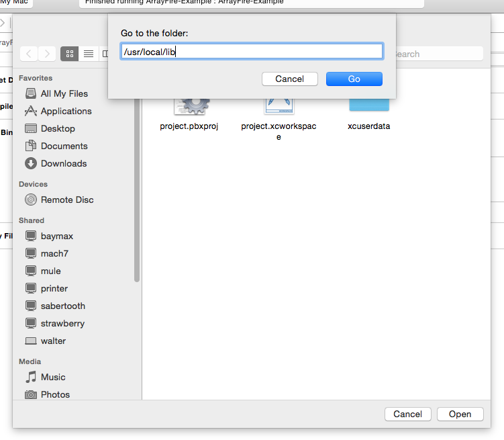The height and width of the screenshot is (440, 504).
Task: Select baymax shared computer
Action: coord(56,236)
